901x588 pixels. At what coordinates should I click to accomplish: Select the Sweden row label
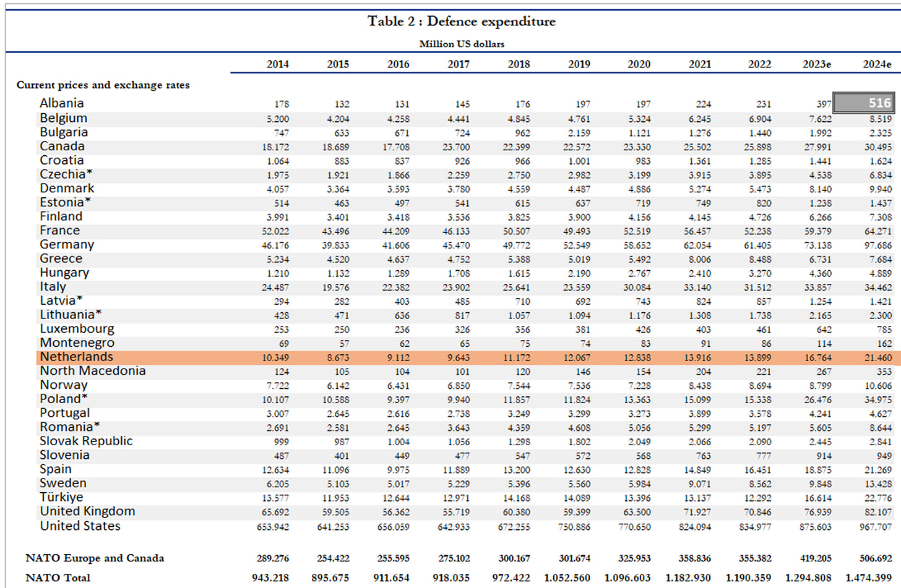tap(63, 483)
